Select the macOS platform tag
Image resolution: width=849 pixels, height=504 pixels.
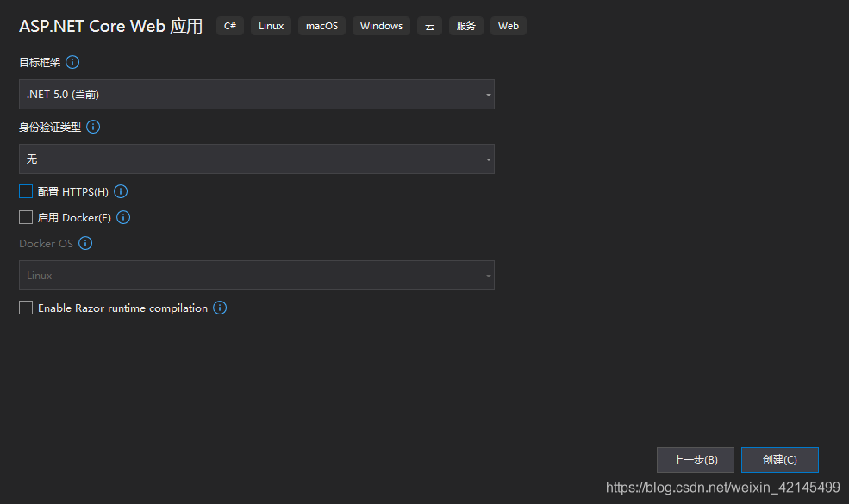pos(321,26)
